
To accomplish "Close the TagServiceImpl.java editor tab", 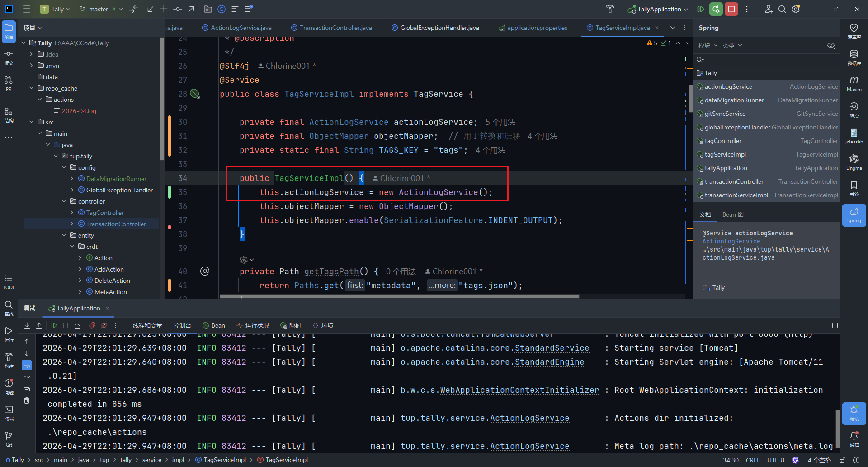I will (x=657, y=28).
